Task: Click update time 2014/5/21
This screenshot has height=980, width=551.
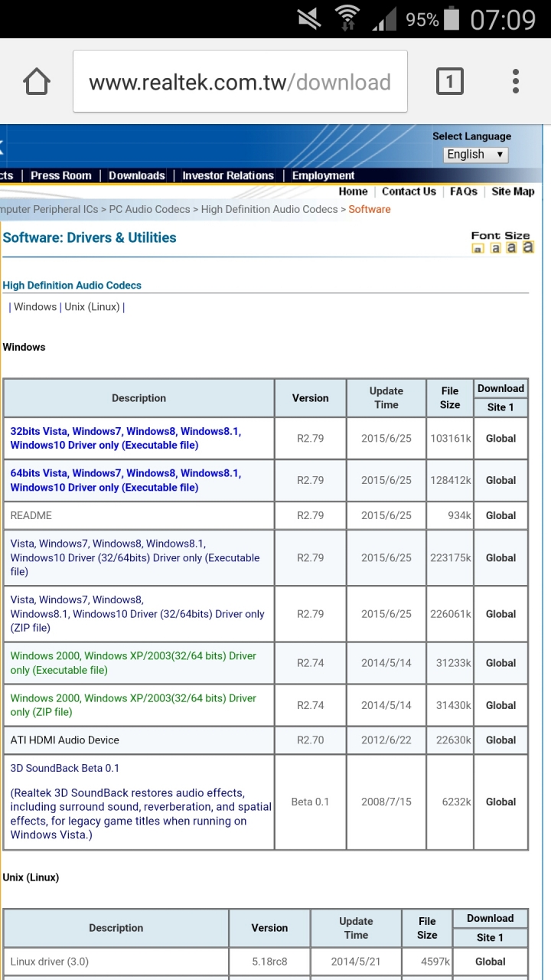Action: pyautogui.click(x=356, y=961)
